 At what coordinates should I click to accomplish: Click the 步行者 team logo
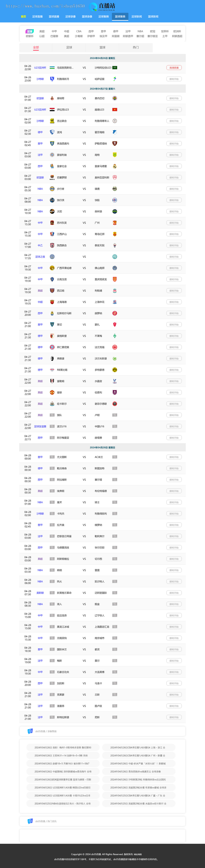(52, 189)
